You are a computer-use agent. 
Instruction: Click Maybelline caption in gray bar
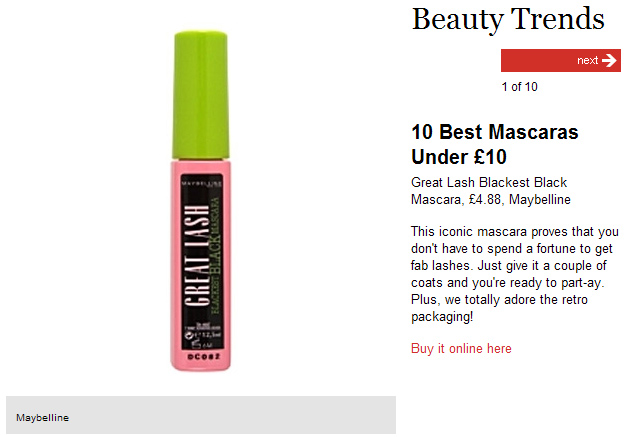pyautogui.click(x=42, y=418)
